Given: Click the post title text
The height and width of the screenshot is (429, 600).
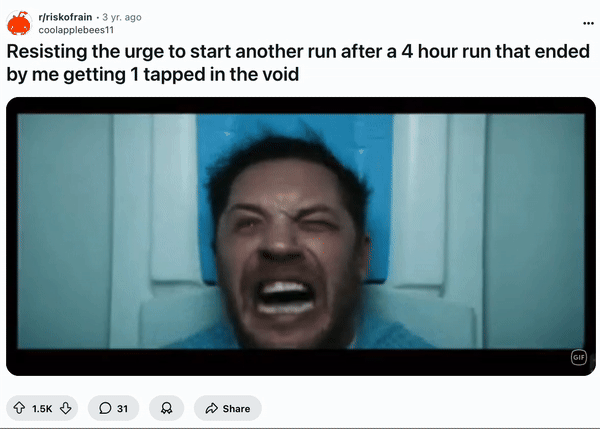Looking at the screenshot, I should tap(298, 63).
